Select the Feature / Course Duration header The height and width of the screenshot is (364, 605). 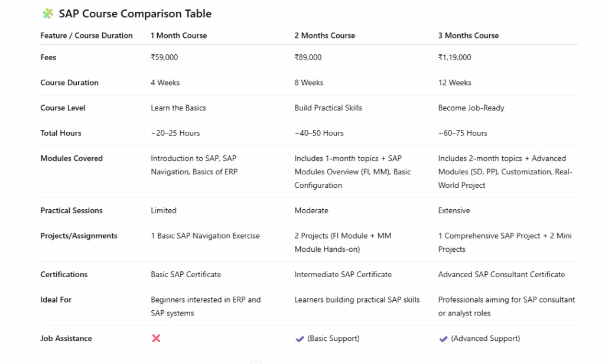(86, 35)
